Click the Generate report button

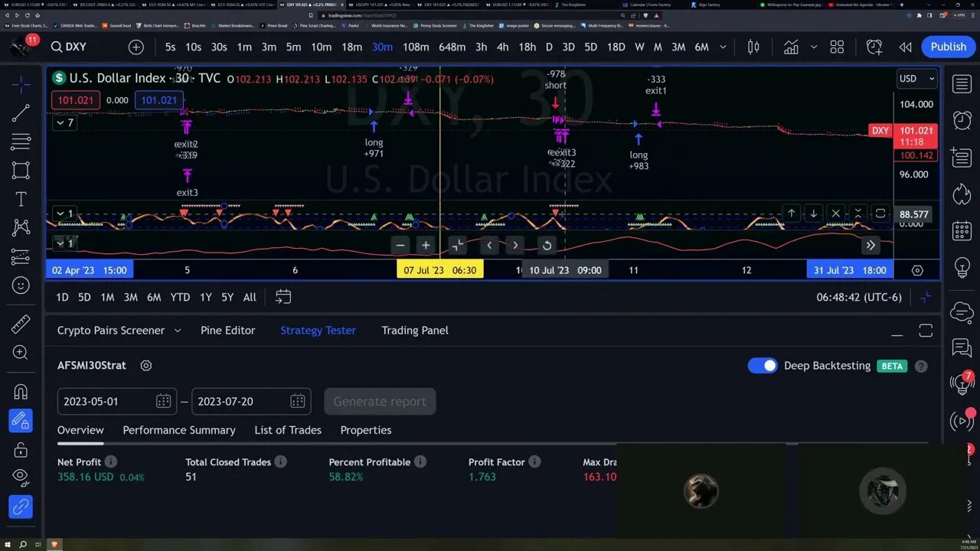point(380,401)
